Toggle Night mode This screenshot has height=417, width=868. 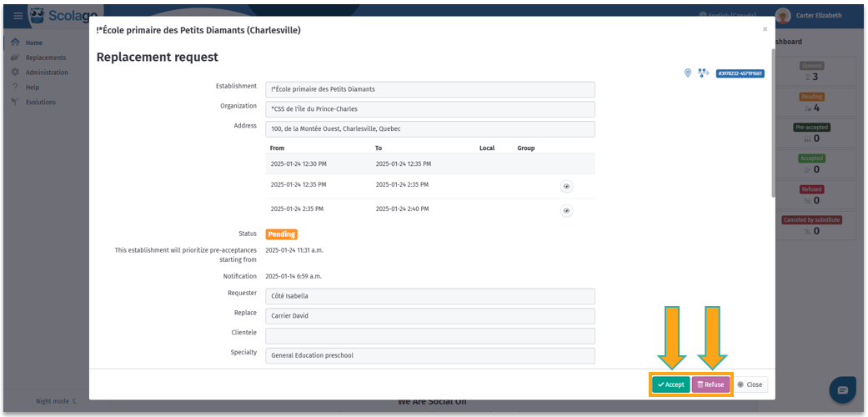tap(56, 401)
